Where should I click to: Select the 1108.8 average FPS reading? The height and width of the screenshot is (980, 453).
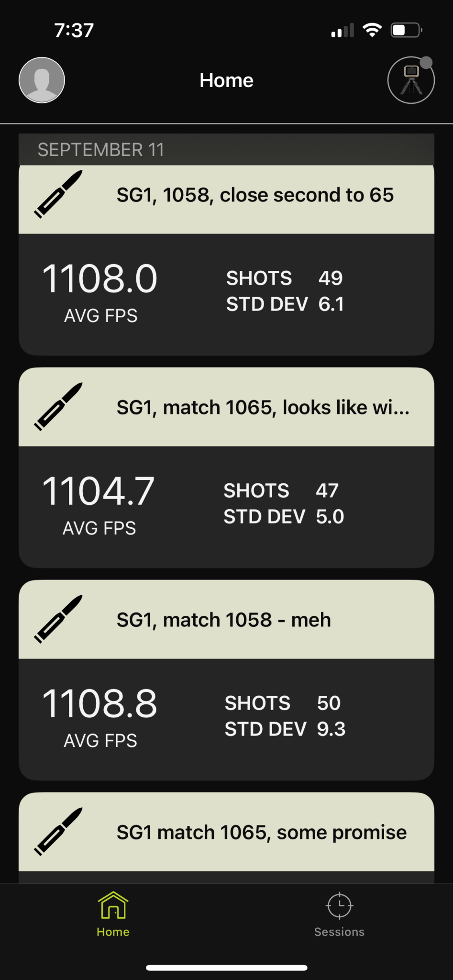pyautogui.click(x=100, y=704)
